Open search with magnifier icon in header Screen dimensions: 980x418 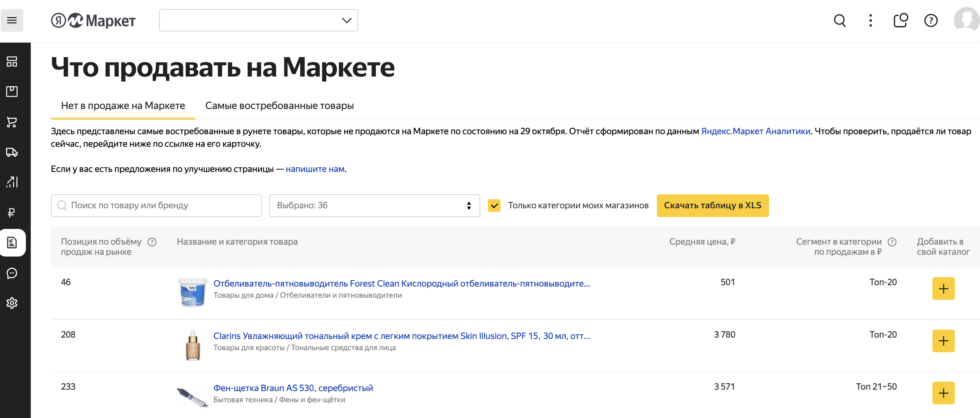tap(840, 21)
